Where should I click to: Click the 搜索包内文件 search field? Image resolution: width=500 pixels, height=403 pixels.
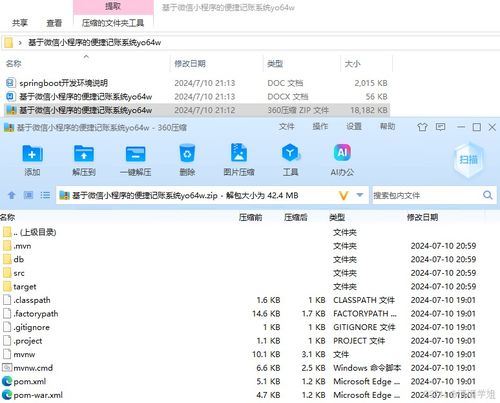tap(427, 195)
